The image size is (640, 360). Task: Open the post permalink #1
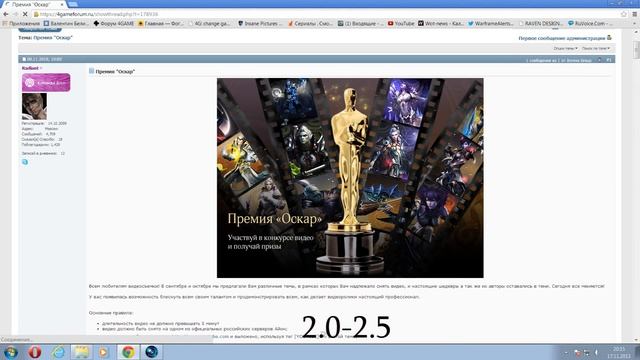tap(609, 60)
